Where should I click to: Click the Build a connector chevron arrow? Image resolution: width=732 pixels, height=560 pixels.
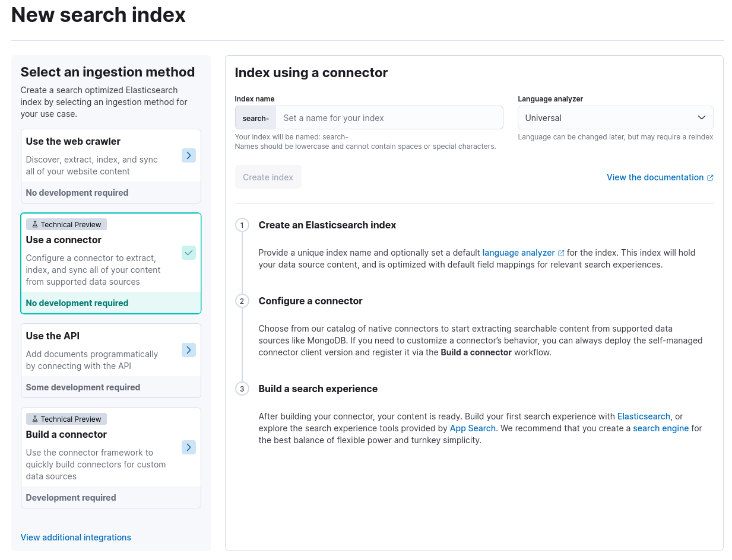[188, 447]
